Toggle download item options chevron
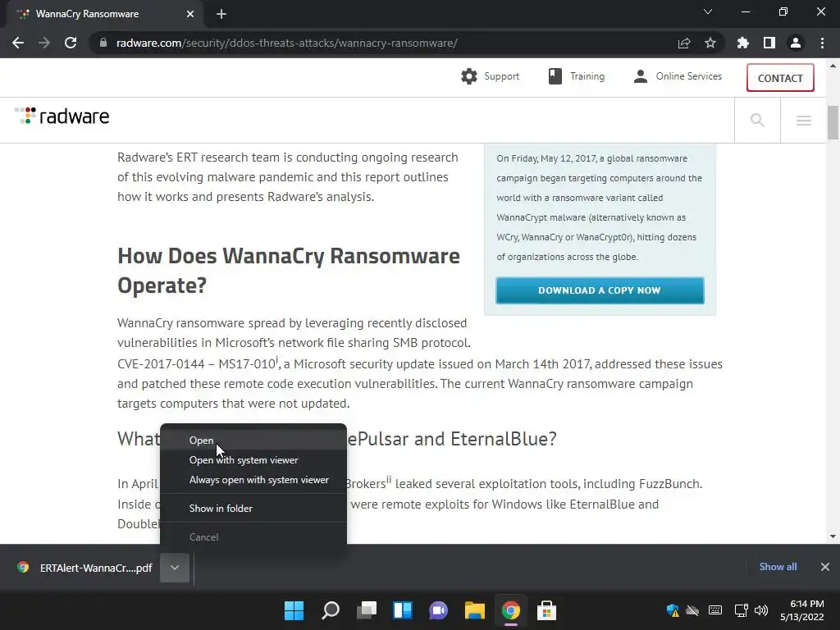The height and width of the screenshot is (630, 840). (175, 568)
